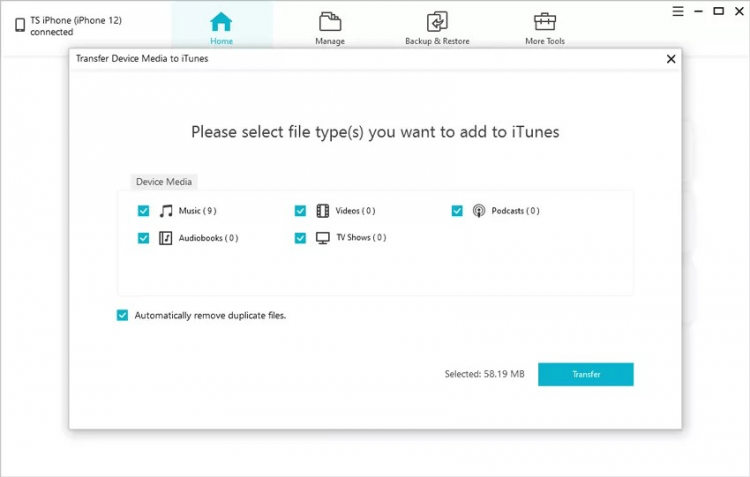Click the Audiobooks icon
The height and width of the screenshot is (477, 750).
(165, 238)
